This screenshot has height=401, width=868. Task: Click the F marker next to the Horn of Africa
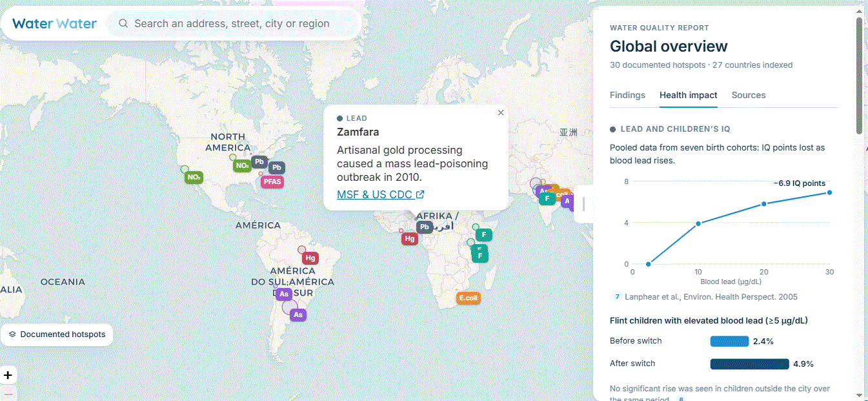coord(484,234)
